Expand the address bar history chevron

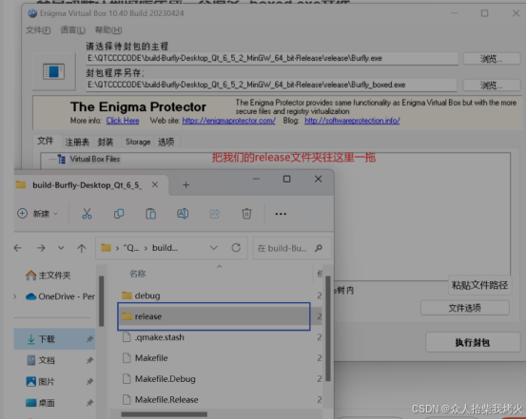[214, 248]
